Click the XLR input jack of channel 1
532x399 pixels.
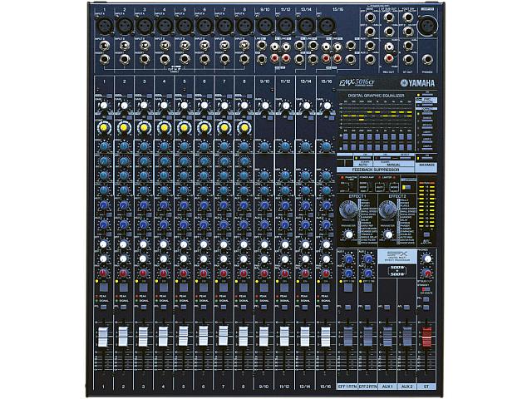pyautogui.click(x=104, y=26)
